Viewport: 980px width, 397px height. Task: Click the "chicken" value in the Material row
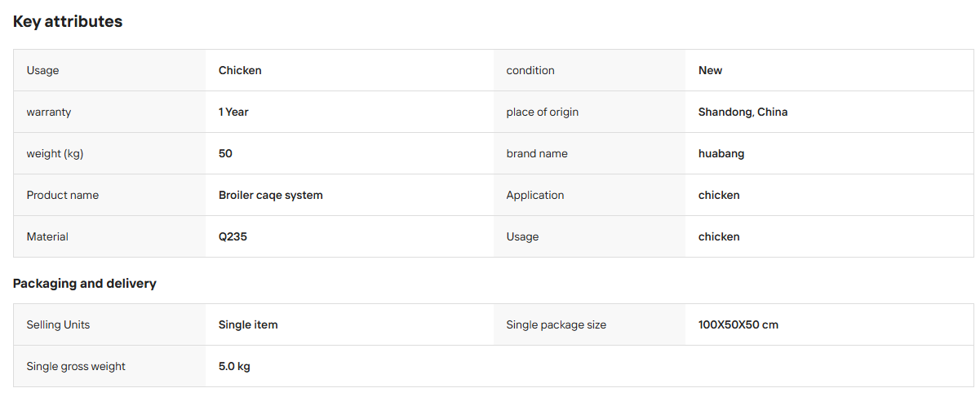(x=719, y=236)
